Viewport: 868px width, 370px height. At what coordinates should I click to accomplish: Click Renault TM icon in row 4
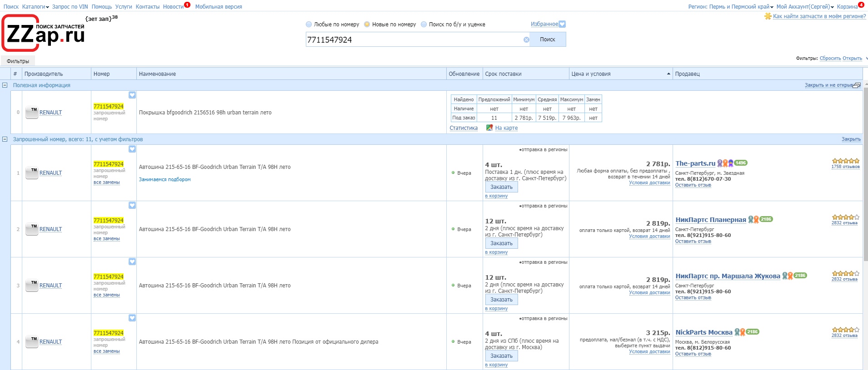tap(32, 342)
